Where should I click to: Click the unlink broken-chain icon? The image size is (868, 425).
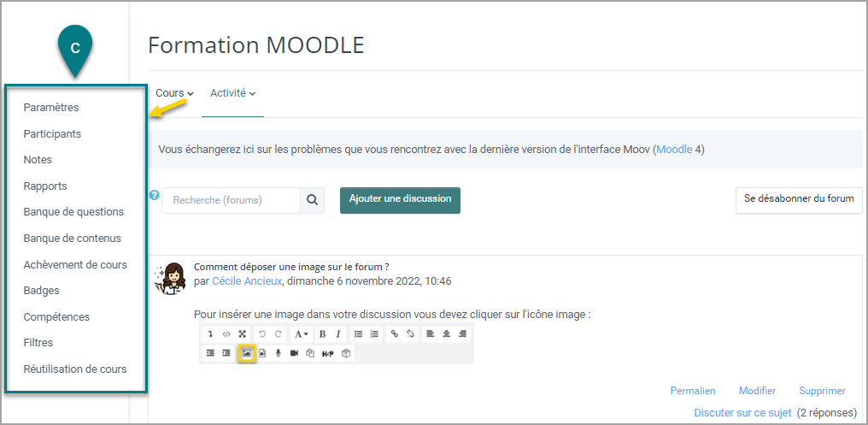(410, 334)
